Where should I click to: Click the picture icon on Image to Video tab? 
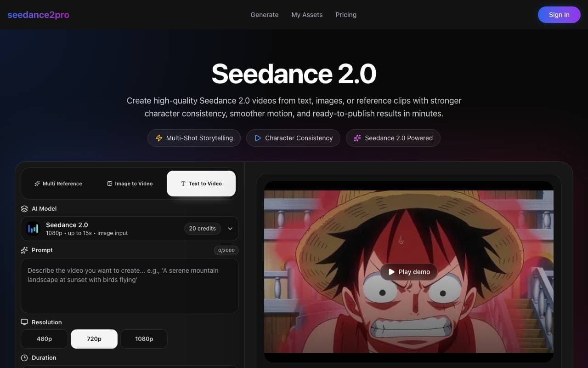click(x=110, y=184)
